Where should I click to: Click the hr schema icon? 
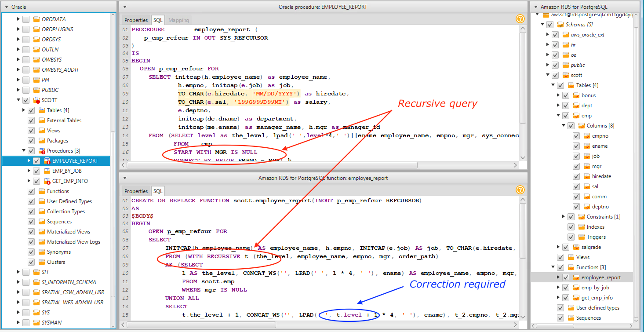click(566, 45)
